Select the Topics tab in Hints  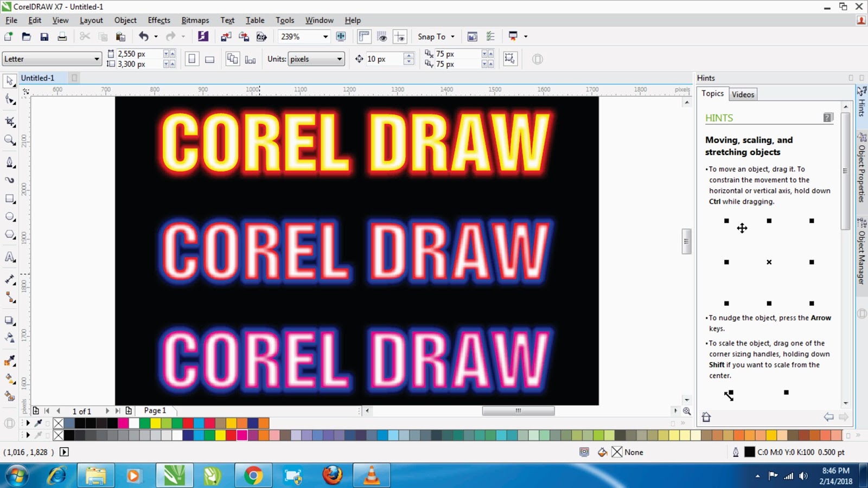pos(712,93)
